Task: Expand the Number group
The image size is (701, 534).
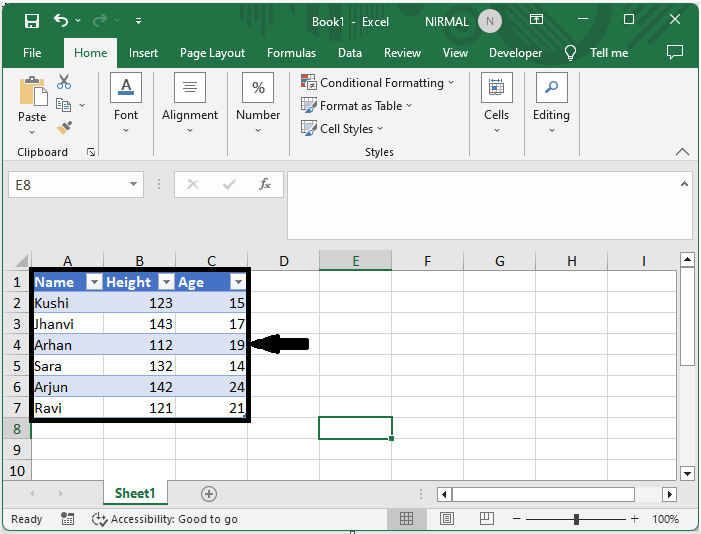Action: coord(258,103)
